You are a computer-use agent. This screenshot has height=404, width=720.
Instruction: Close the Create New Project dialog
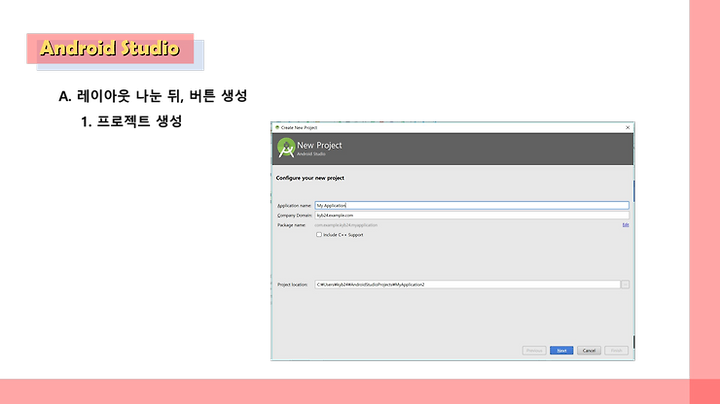[628, 128]
